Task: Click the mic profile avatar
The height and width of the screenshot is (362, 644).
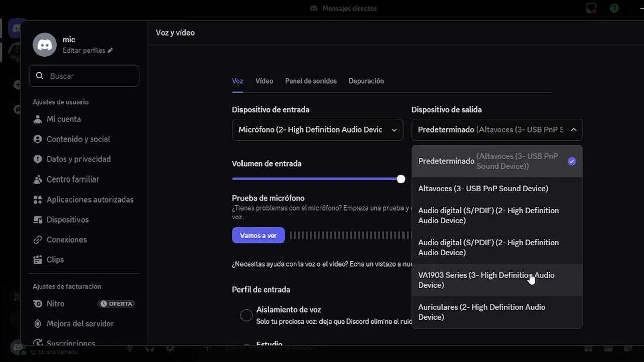Action: tap(45, 45)
